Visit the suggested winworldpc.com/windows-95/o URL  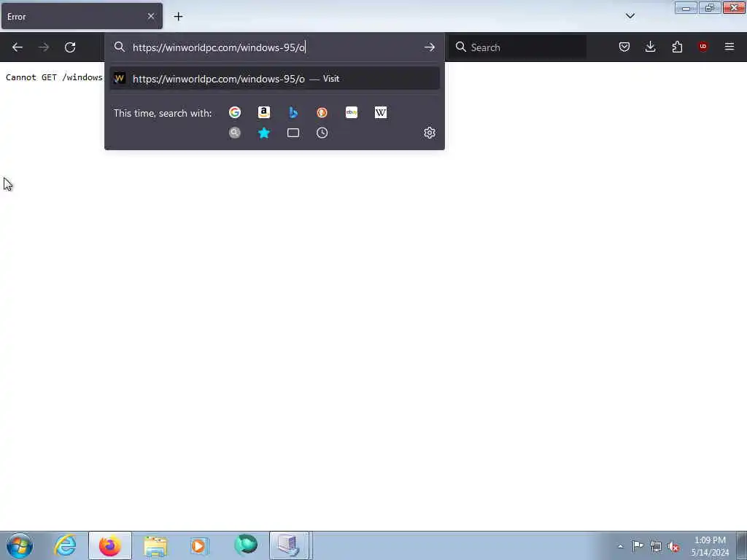274,79
